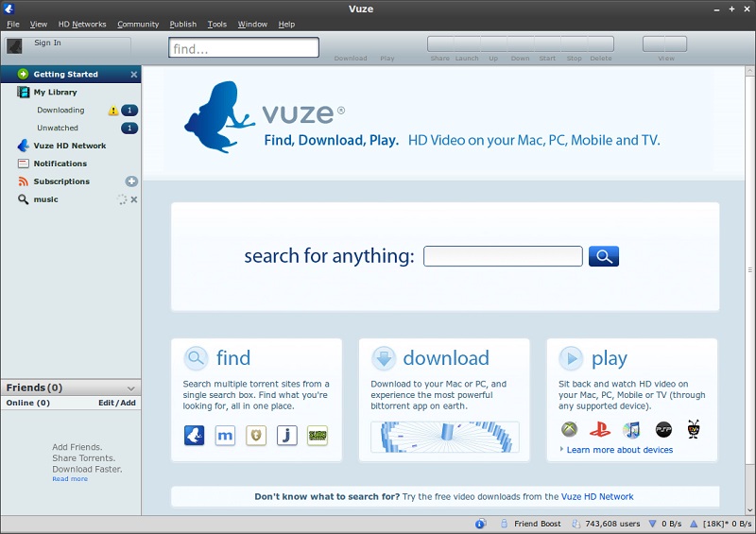Screen dimensions: 756x534
Task: Click the Mininova 'm' torrent site icon
Action: [225, 436]
